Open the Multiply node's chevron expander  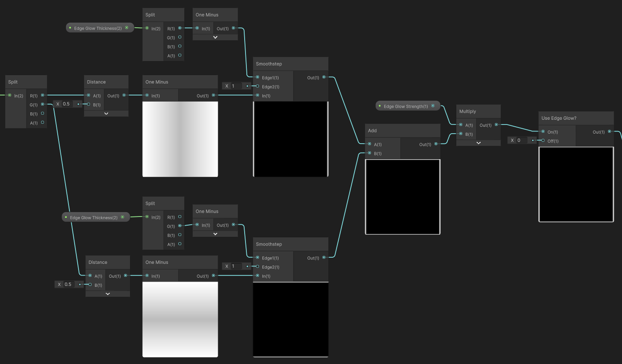(478, 142)
